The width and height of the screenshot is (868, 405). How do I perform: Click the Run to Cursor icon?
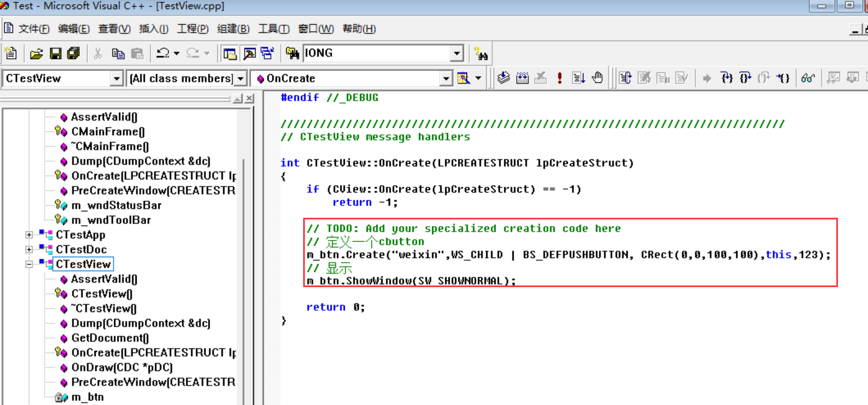(x=783, y=78)
